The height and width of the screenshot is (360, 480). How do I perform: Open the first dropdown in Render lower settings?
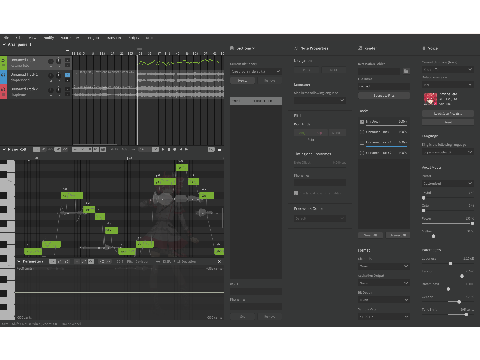[x=384, y=266]
